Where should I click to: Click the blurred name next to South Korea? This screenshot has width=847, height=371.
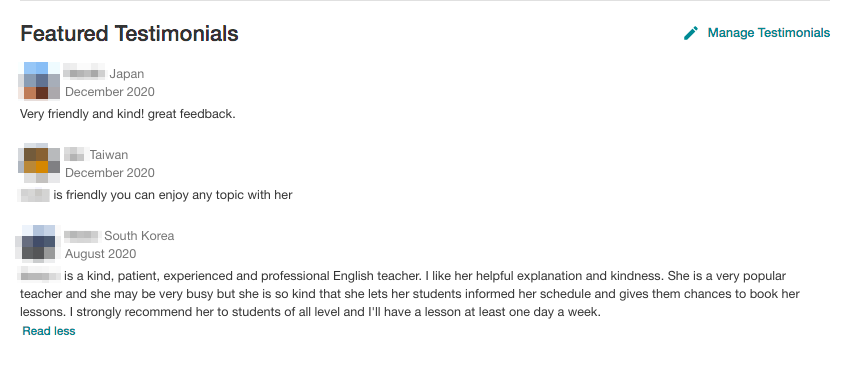(82, 236)
